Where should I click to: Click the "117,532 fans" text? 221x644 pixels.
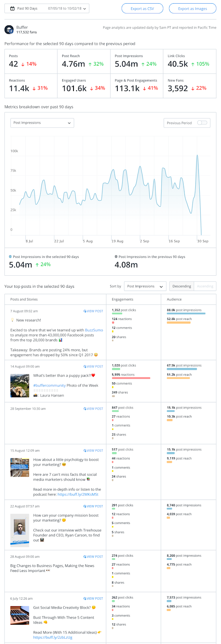pyautogui.click(x=27, y=32)
